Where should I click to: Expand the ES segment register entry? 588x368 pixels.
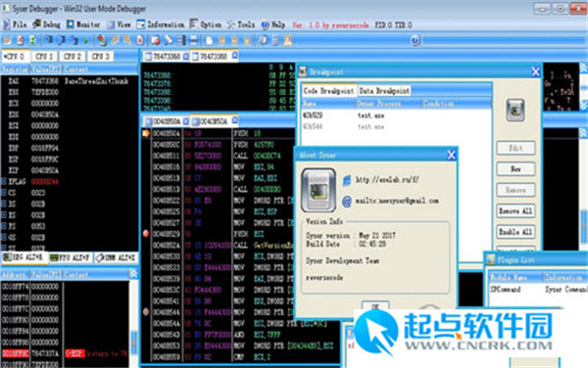(x=4, y=215)
